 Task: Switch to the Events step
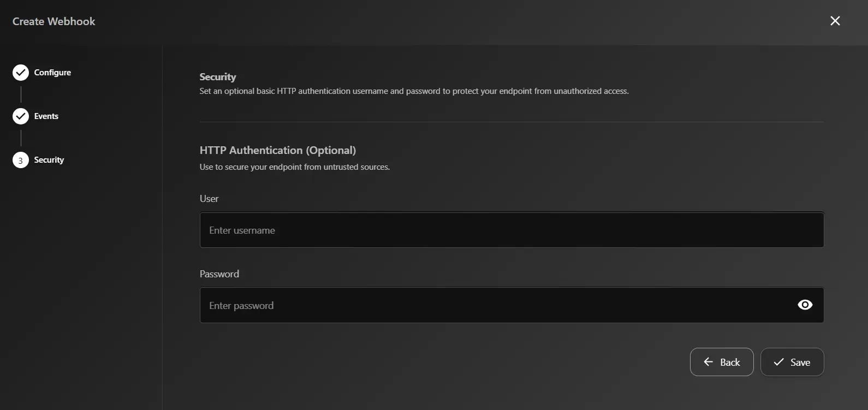tap(46, 116)
